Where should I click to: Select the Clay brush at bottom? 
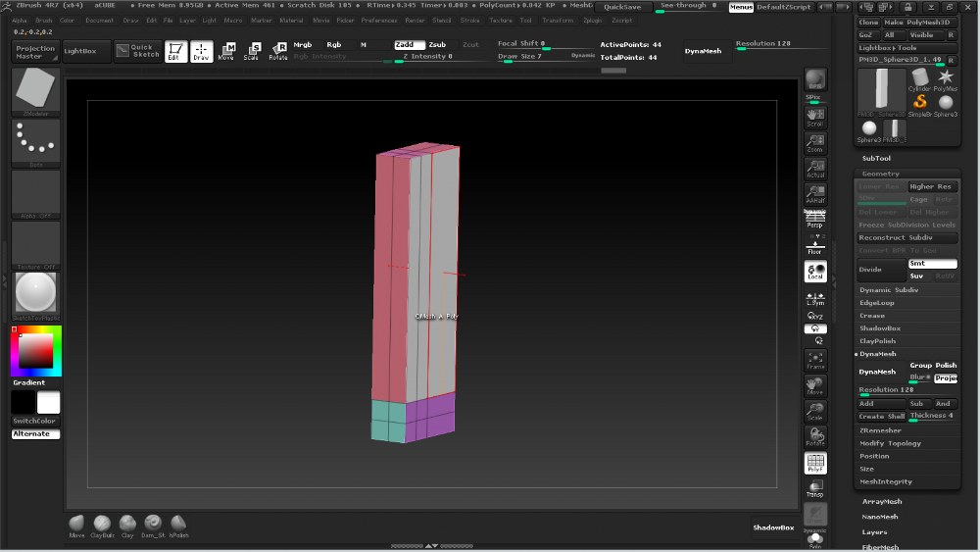coord(127,527)
